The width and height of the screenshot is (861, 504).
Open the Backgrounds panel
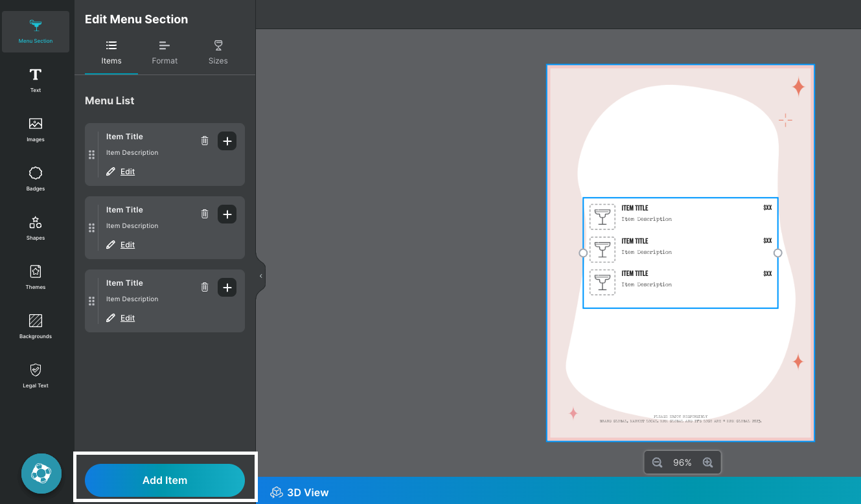click(36, 326)
